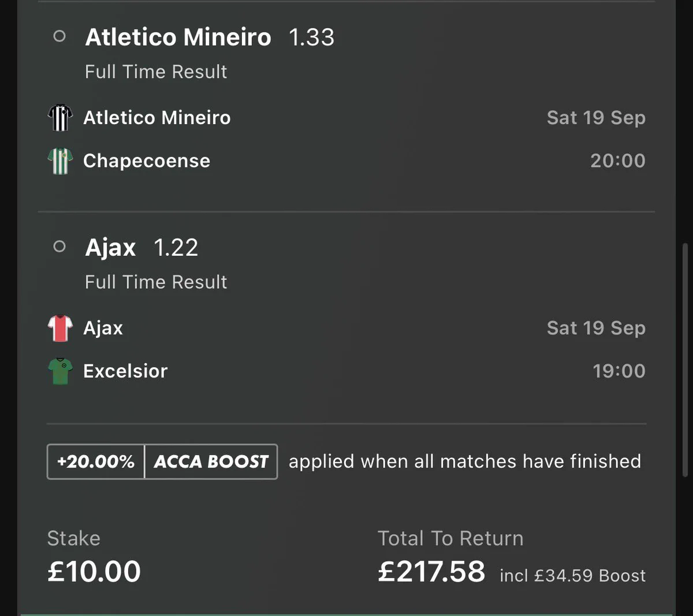This screenshot has width=693, height=616.
Task: Click the Excelsior team name
Action: point(125,371)
